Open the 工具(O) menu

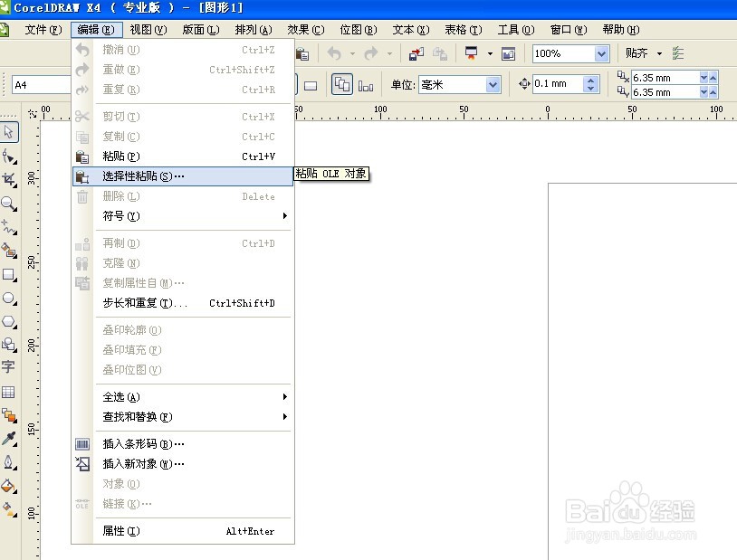tap(516, 30)
